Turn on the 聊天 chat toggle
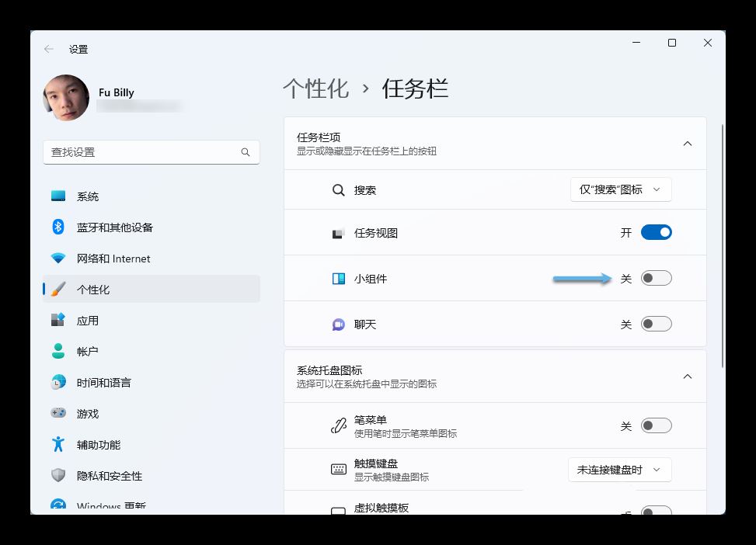 (656, 324)
